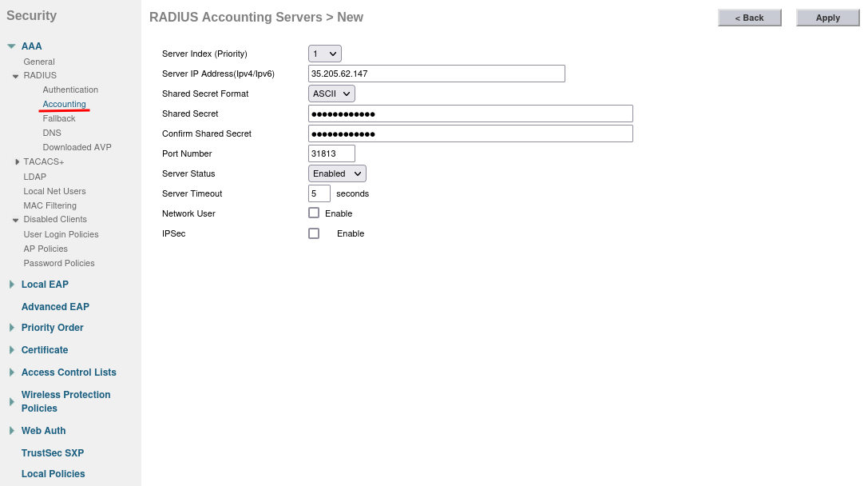Open the Server Status dropdown
The image size is (868, 486).
(337, 173)
